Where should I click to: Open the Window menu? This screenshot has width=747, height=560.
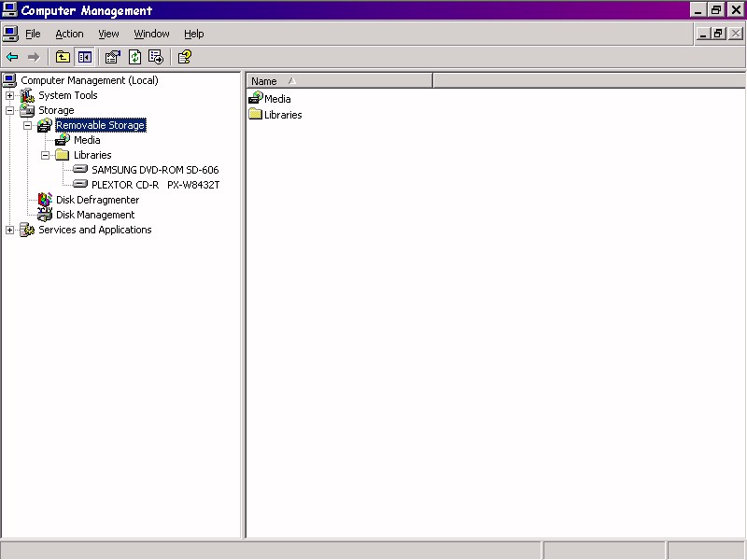tap(151, 34)
